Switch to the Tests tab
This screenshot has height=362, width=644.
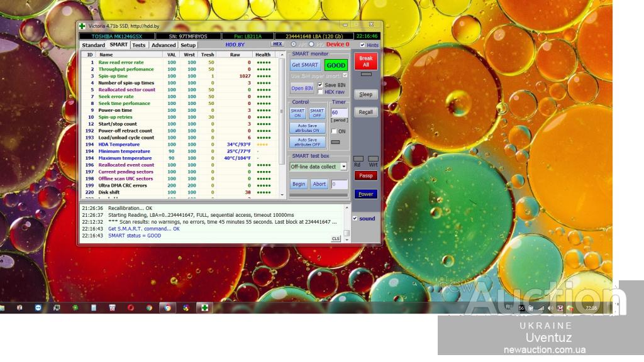[x=139, y=45]
